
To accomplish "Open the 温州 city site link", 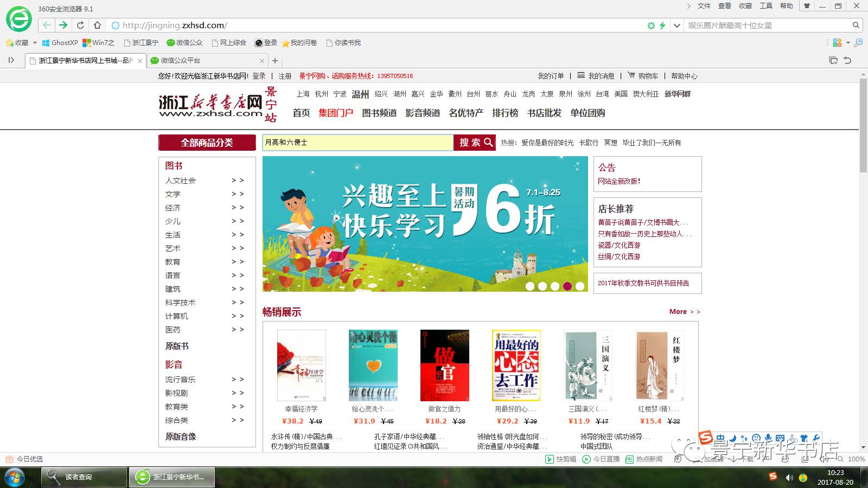I will (x=360, y=94).
